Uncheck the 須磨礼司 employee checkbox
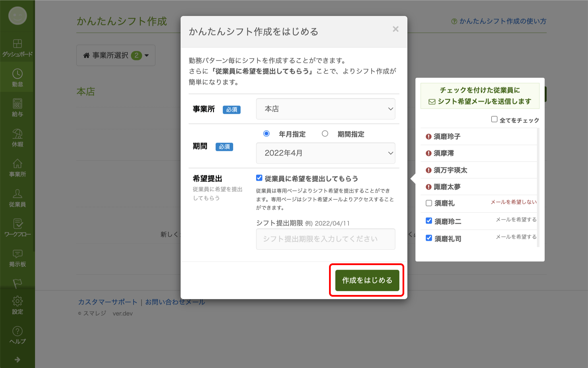The width and height of the screenshot is (588, 368). pos(429,238)
